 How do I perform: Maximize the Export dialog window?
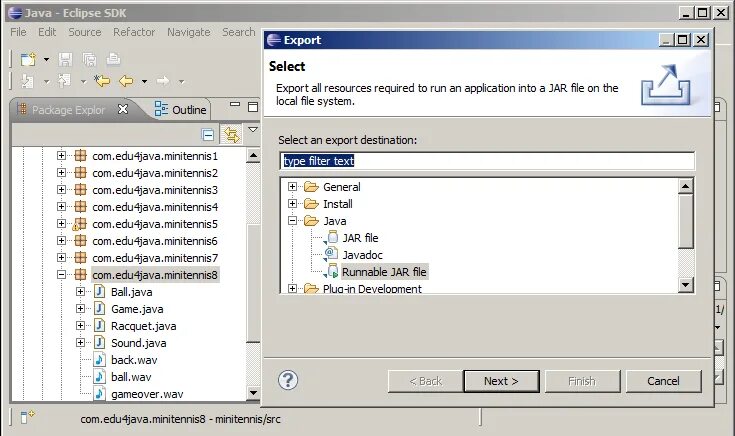(682, 40)
